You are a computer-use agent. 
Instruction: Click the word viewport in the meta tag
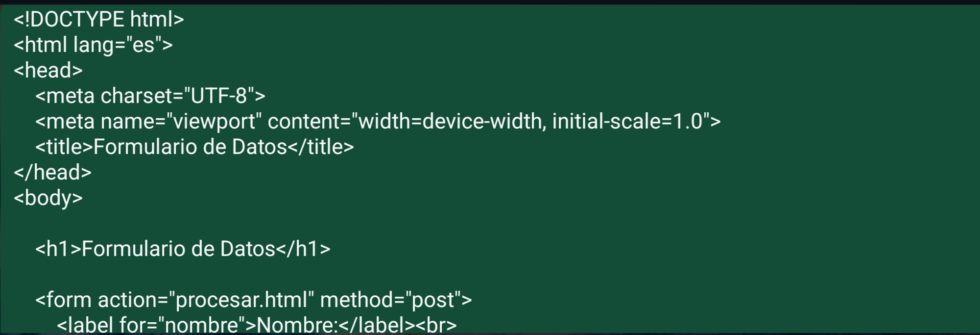click(x=214, y=122)
